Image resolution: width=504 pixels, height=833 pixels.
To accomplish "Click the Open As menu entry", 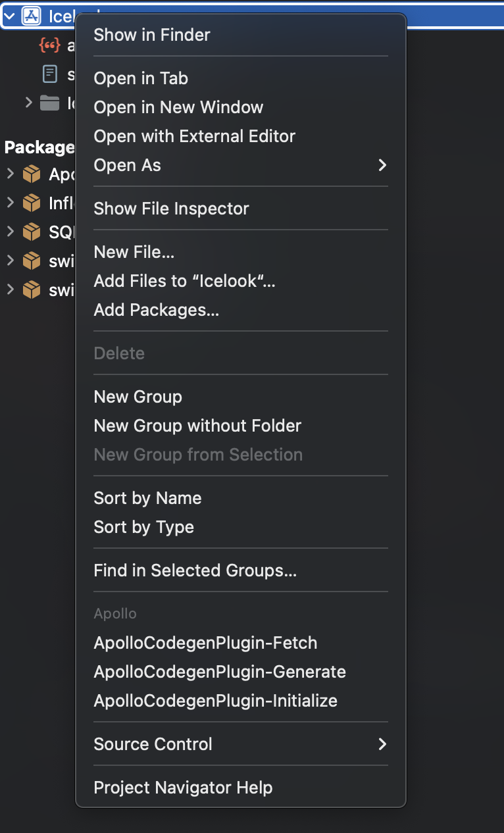I will 241,165.
